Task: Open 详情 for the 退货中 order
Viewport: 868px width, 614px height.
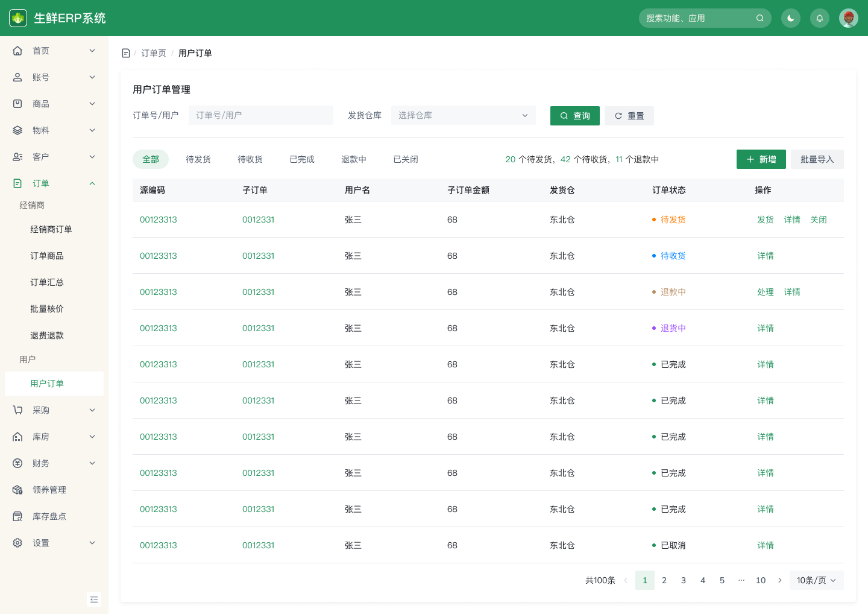Action: 766,328
